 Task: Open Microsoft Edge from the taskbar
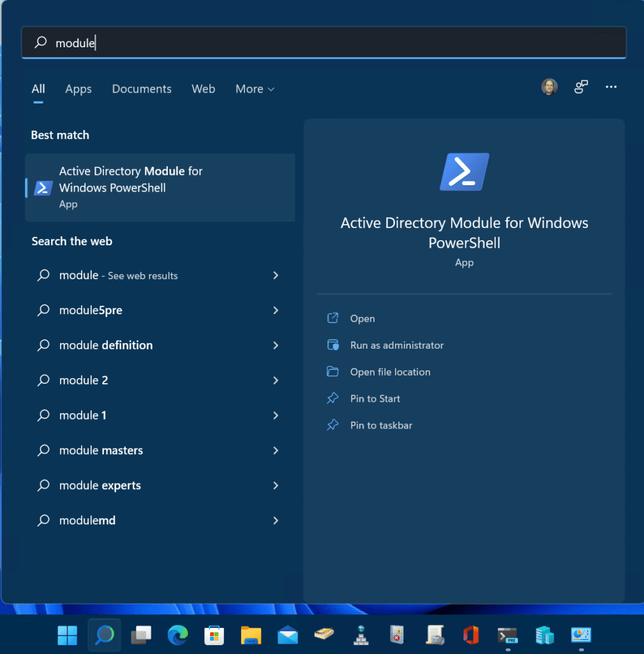coord(177,635)
